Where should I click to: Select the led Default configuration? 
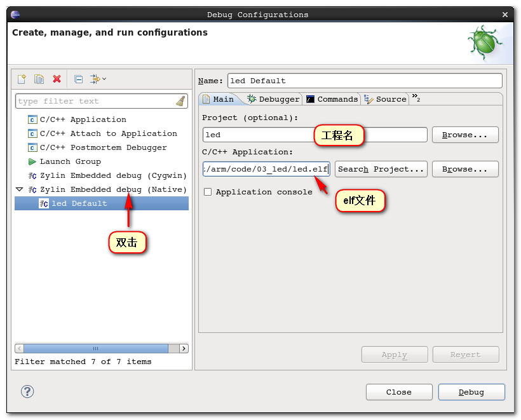pos(79,203)
